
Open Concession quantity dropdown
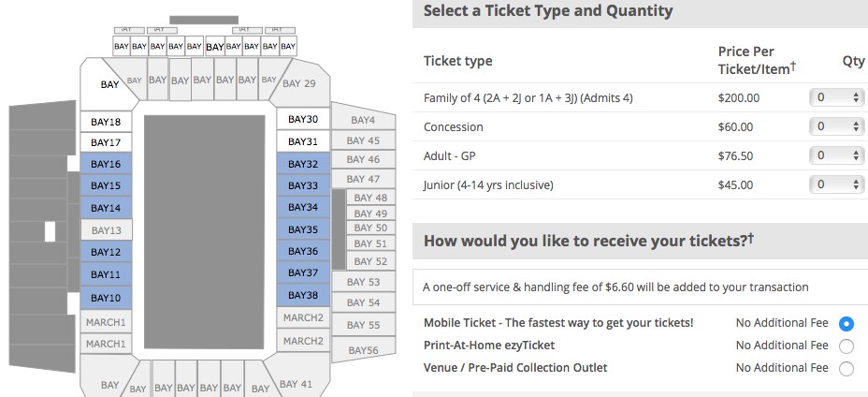coord(836,126)
